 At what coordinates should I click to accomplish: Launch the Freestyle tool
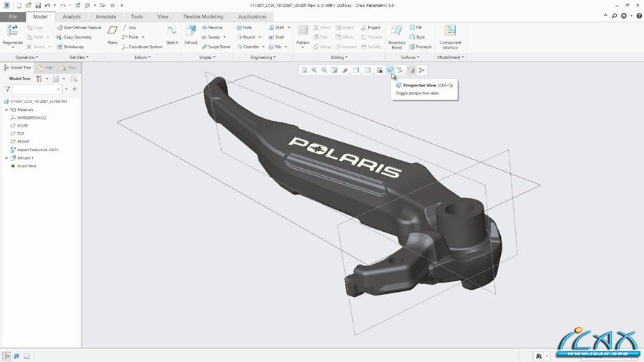[x=421, y=47]
